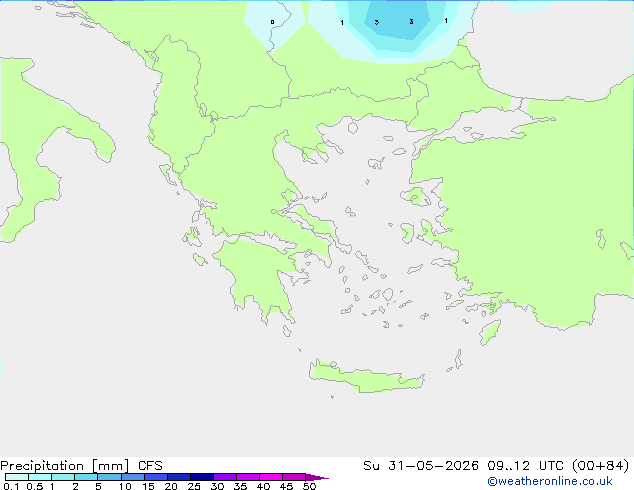Select the 35 to 40 mm legend swatch
Viewport: 634px width, 490px height.
(x=248, y=477)
